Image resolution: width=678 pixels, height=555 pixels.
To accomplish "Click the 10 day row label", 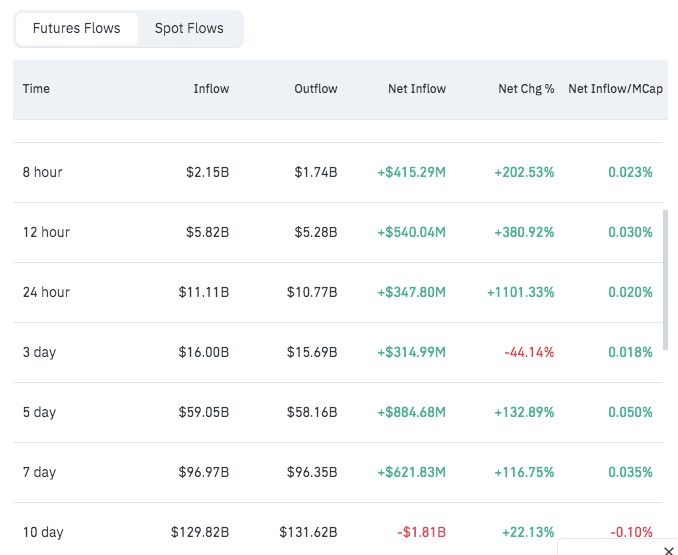I will click(43, 532).
